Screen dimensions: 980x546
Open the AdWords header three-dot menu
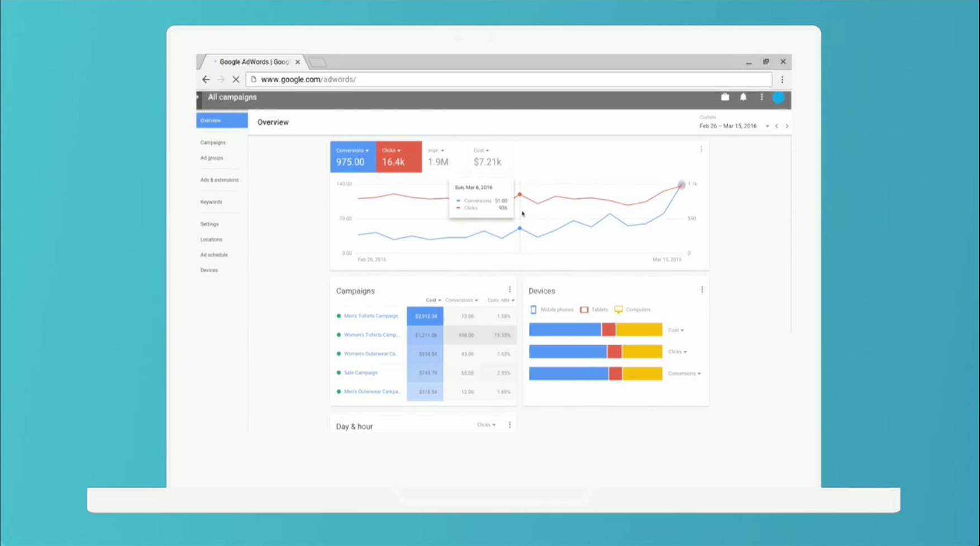click(761, 97)
